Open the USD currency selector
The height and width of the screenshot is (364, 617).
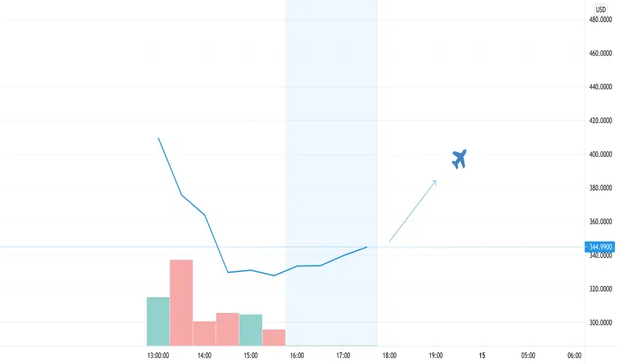tap(600, 9)
